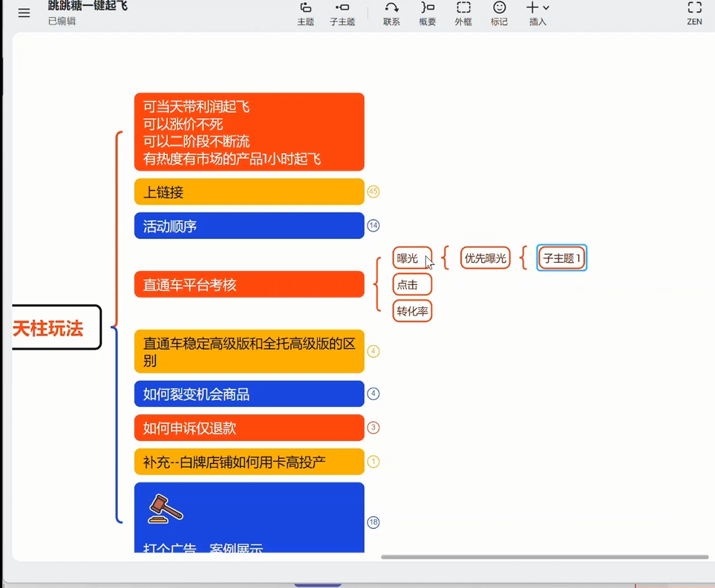Click the central 天柱玩法 root topic
The width and height of the screenshot is (715, 588).
53,328
